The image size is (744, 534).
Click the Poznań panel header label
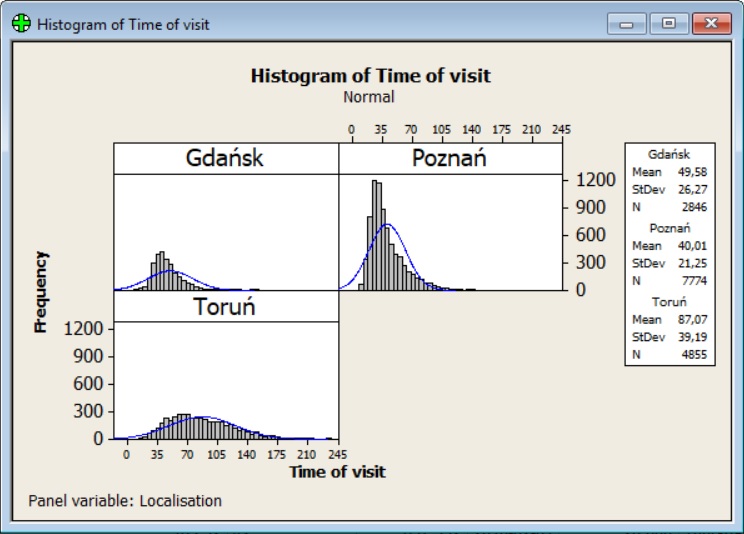coord(450,158)
